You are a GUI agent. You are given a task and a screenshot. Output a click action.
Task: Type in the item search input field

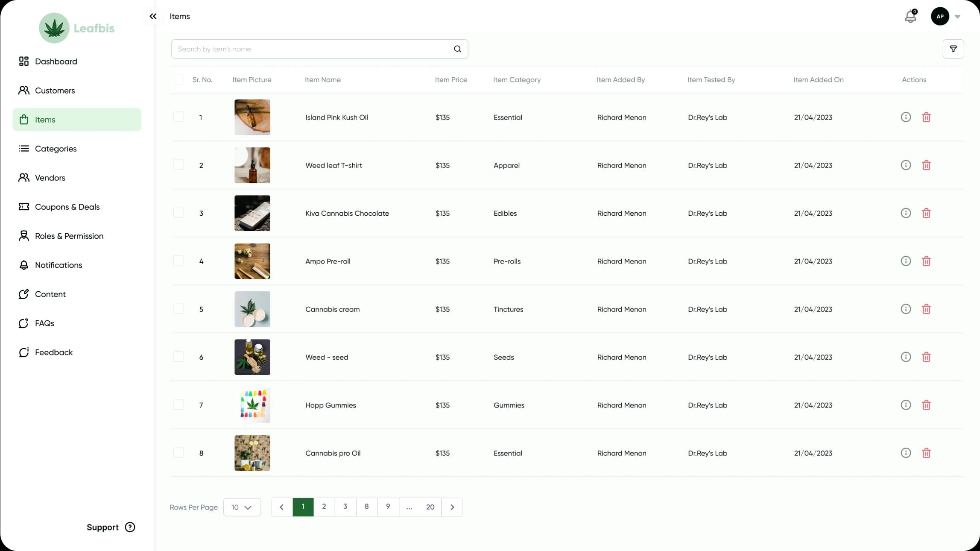click(311, 49)
